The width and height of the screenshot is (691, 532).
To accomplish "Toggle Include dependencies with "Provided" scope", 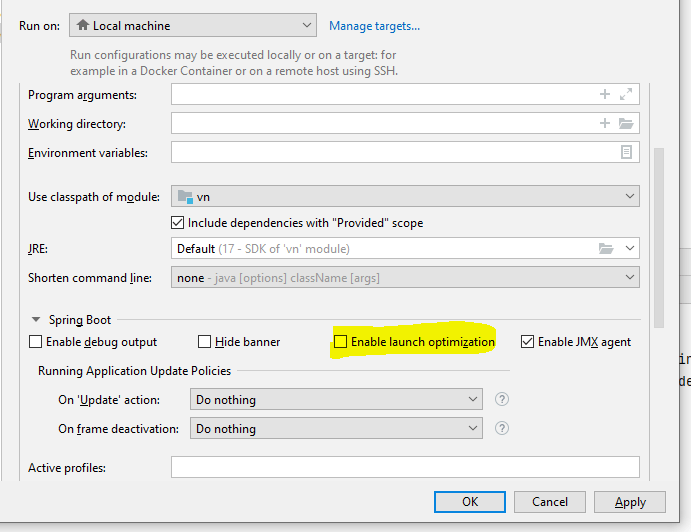I will pyautogui.click(x=178, y=223).
